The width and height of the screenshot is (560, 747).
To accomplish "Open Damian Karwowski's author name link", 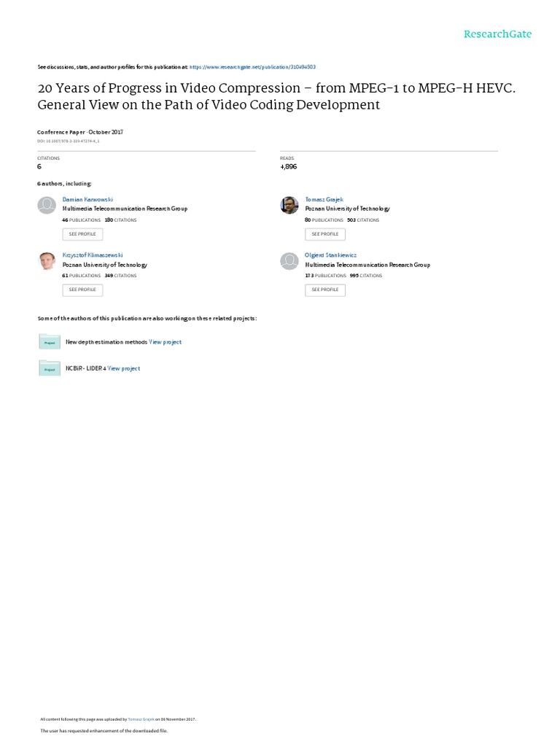I will (88, 199).
